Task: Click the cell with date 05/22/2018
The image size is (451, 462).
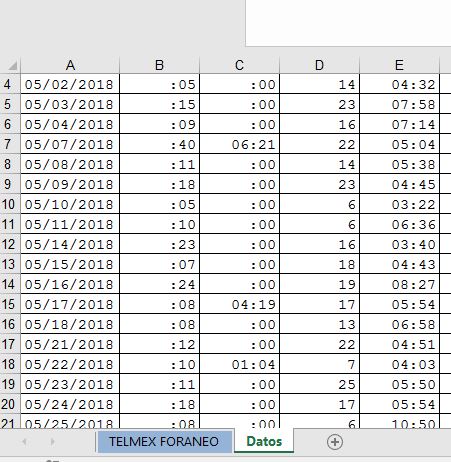Action: tap(70, 364)
